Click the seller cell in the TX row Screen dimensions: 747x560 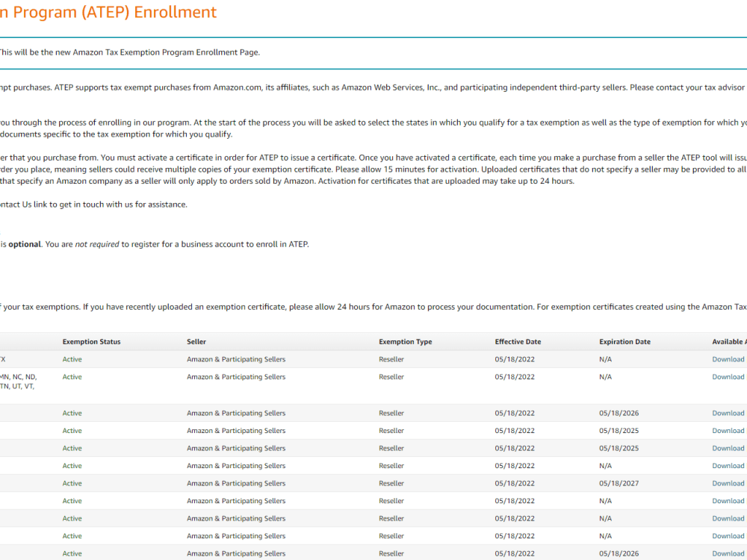236,359
